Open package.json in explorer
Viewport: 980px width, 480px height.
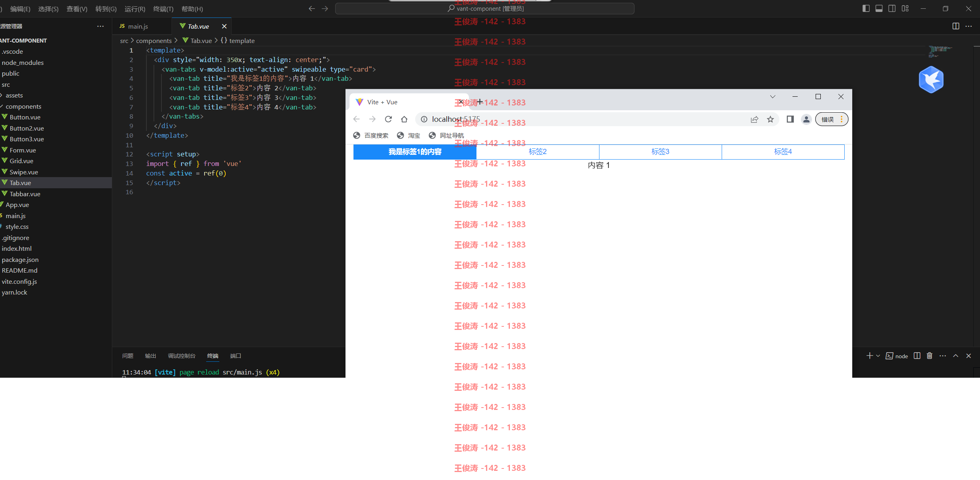tap(56, 260)
